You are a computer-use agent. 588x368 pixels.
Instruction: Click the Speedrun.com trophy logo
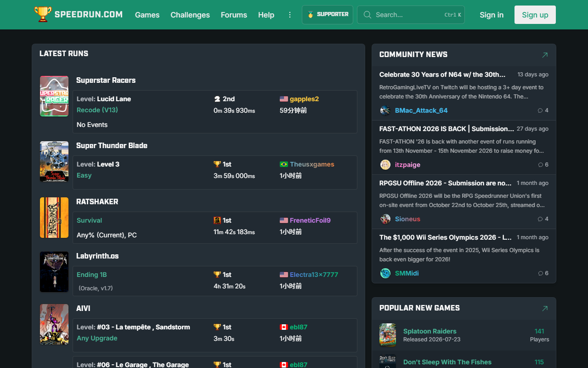click(43, 14)
